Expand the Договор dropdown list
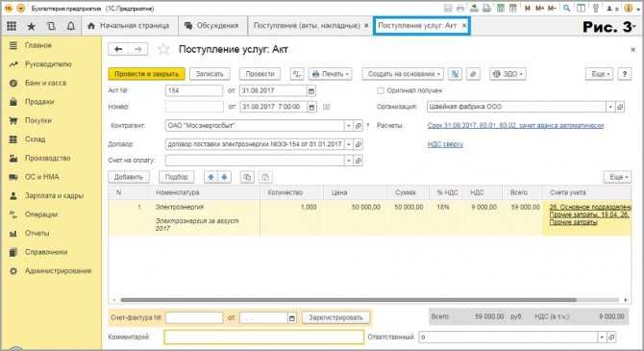644x351 pixels. (x=349, y=144)
